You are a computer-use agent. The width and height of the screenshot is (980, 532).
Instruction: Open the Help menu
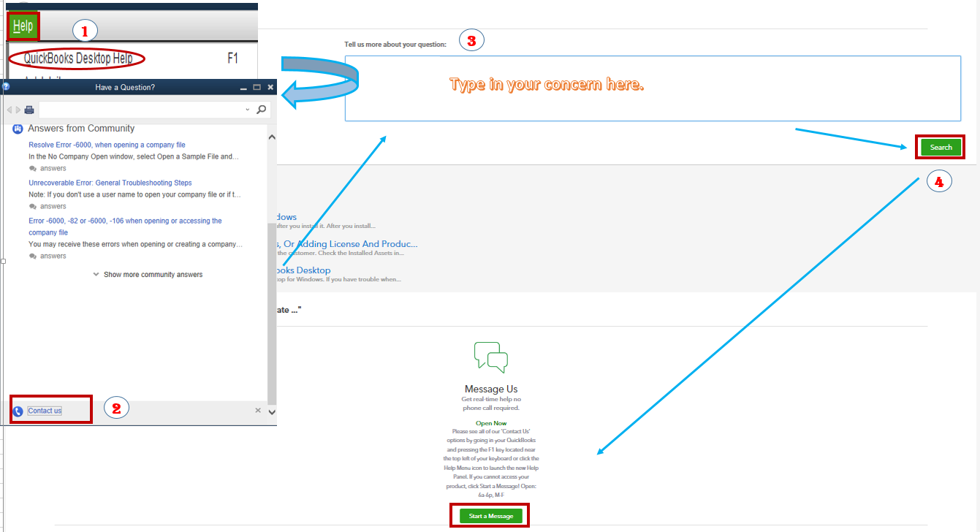(x=23, y=26)
